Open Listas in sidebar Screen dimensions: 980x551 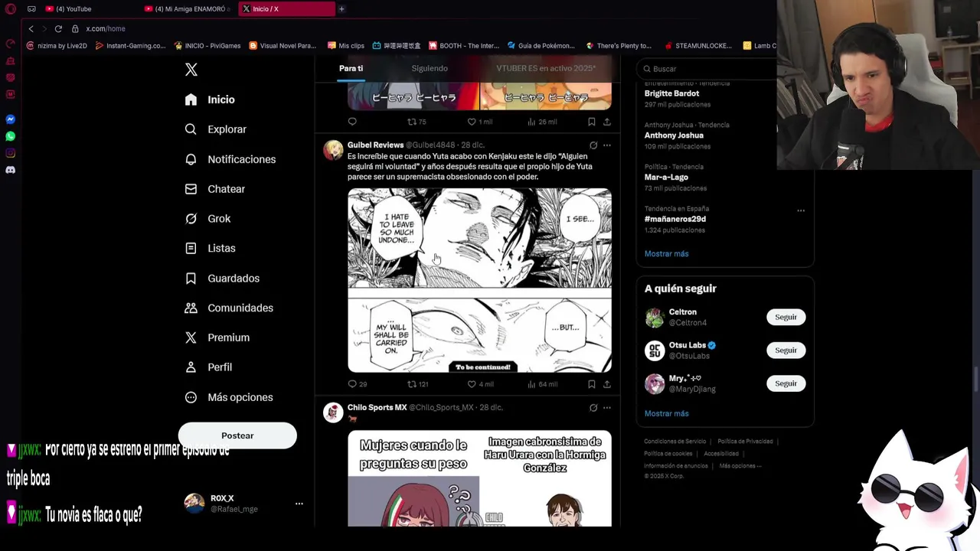(x=211, y=248)
